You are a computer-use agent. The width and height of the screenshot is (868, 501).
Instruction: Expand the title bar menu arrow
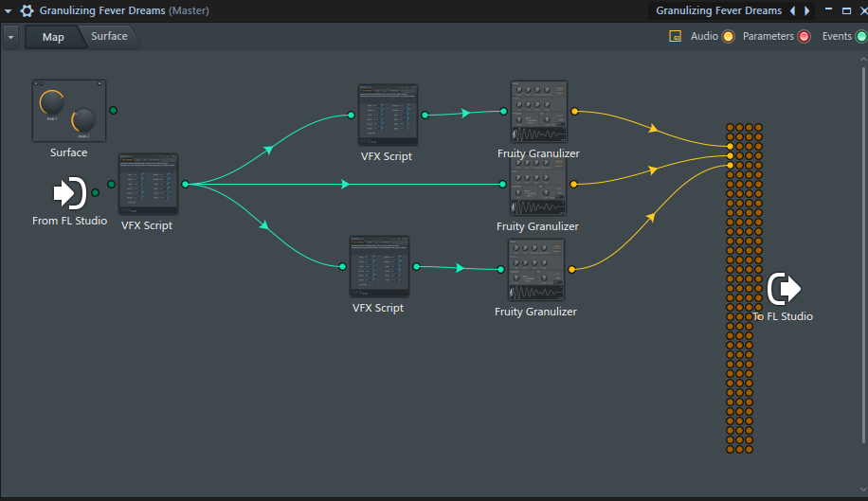click(8, 10)
